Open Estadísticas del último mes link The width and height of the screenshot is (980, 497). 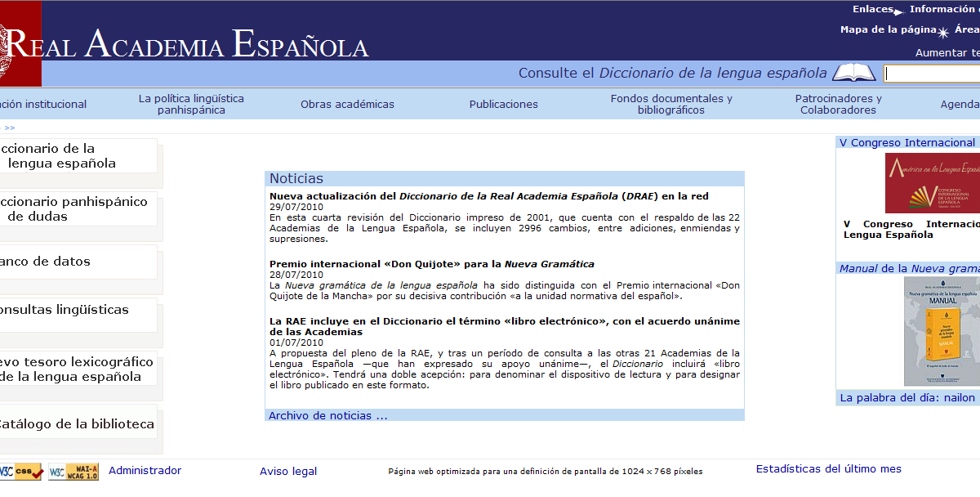(x=829, y=468)
